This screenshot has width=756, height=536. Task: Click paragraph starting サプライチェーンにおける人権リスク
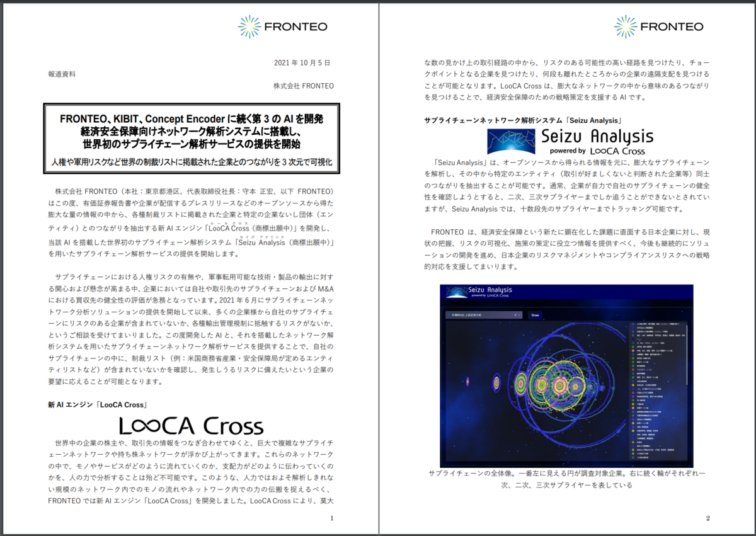pyautogui.click(x=192, y=330)
